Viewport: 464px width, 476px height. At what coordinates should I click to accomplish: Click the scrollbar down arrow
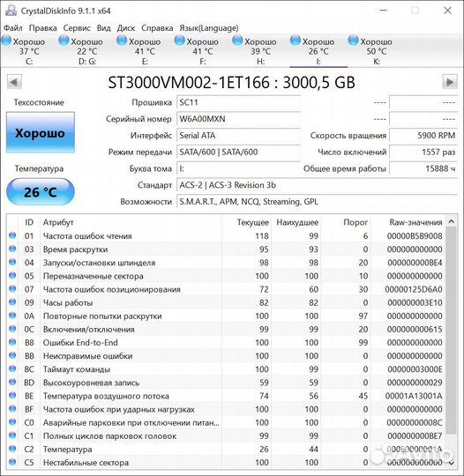pos(452,464)
